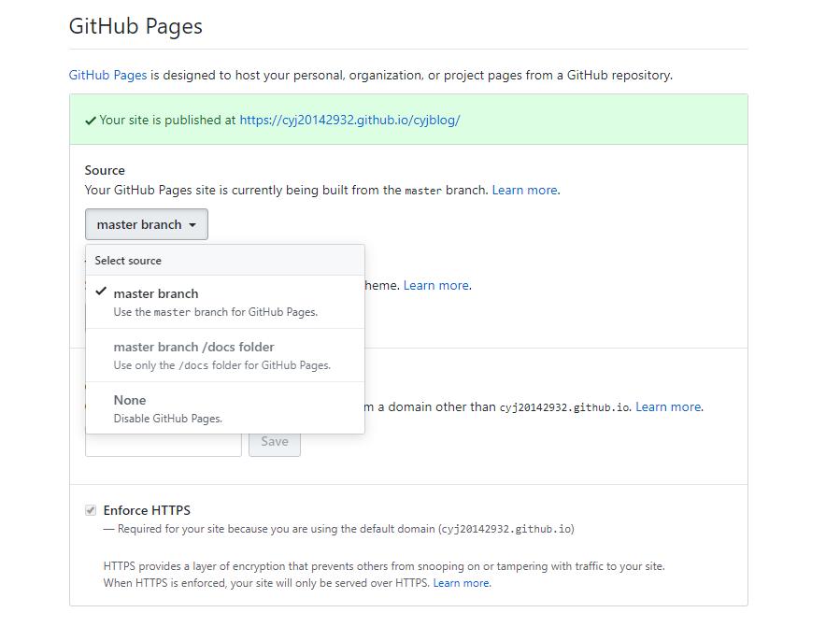This screenshot has width=840, height=641.
Task: Open the GitHub Pages documentation link
Action: tap(107, 75)
